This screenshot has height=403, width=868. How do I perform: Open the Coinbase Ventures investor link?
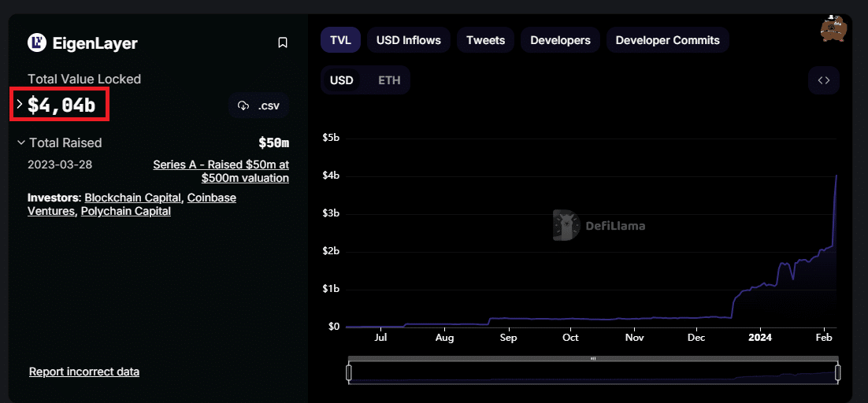click(x=132, y=204)
